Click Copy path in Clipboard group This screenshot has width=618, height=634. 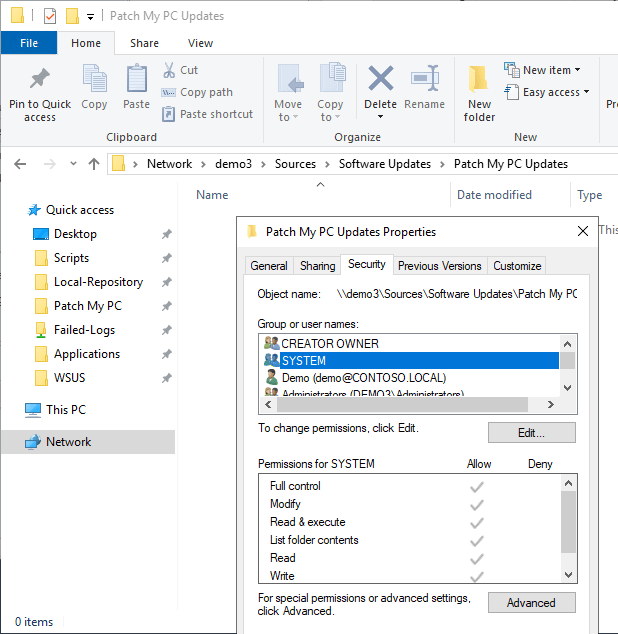click(x=197, y=92)
